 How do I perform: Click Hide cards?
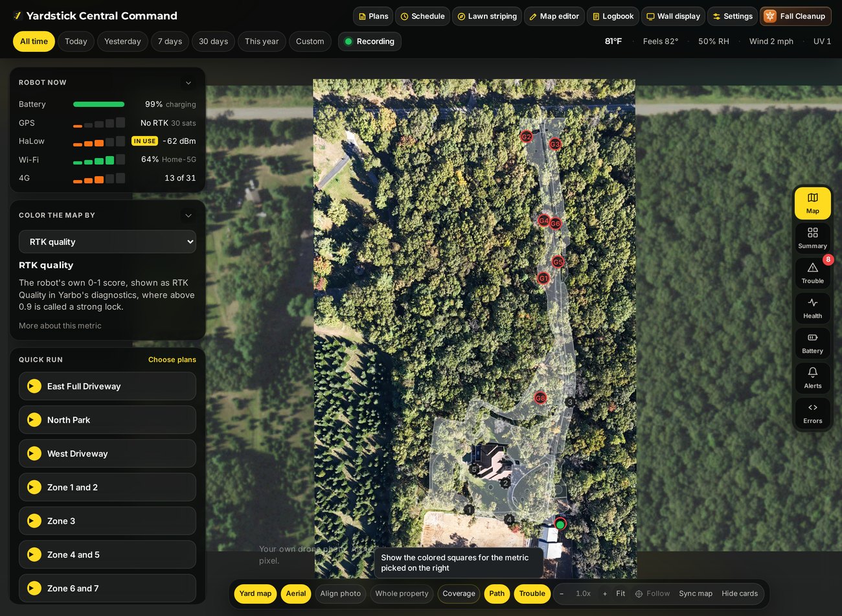pos(740,594)
